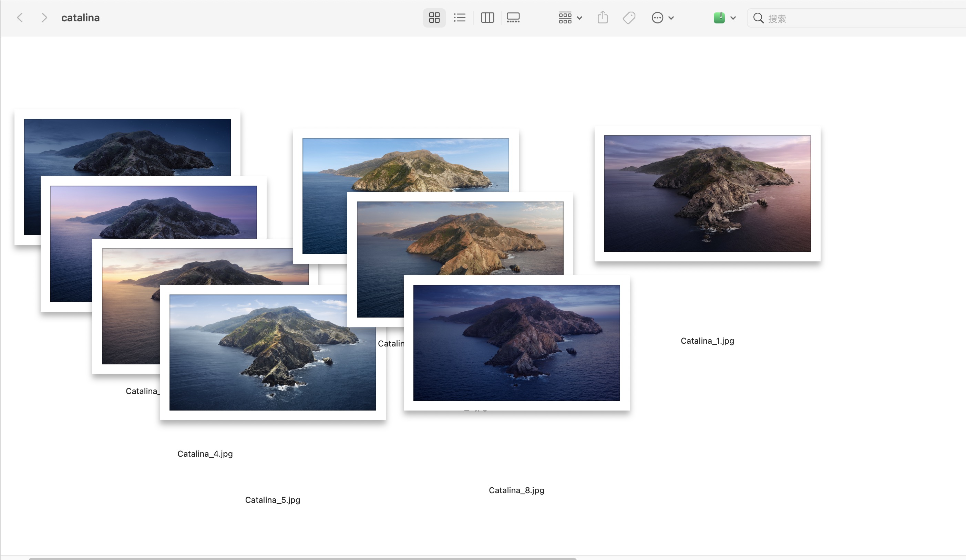Switch to column view

(x=487, y=18)
